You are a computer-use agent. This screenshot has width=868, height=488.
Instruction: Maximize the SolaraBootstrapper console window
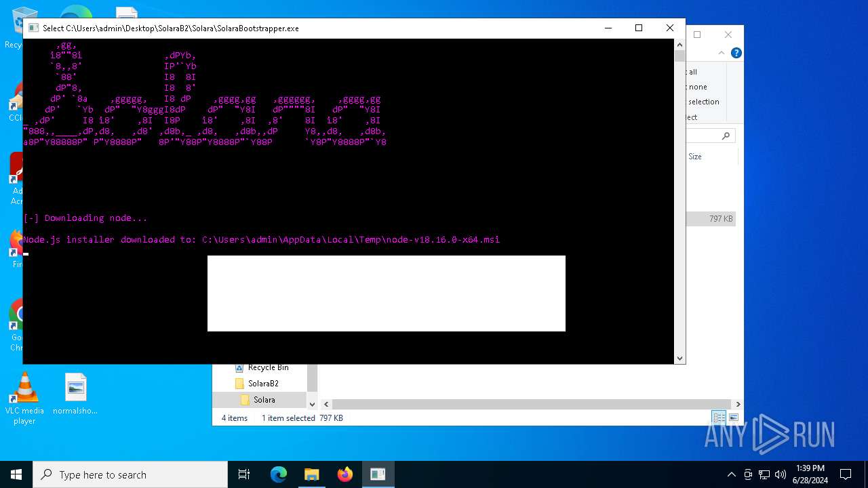click(x=639, y=28)
